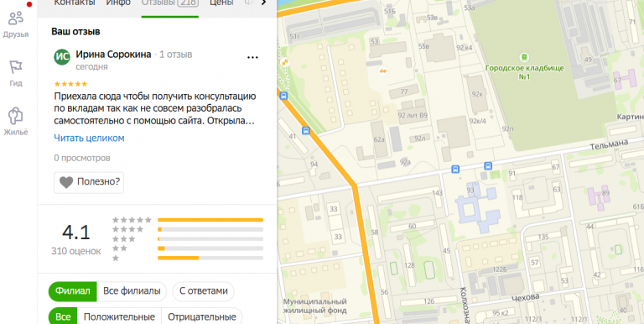Click the blue building numbered 93
The height and width of the screenshot is (324, 644).
coord(470,191)
